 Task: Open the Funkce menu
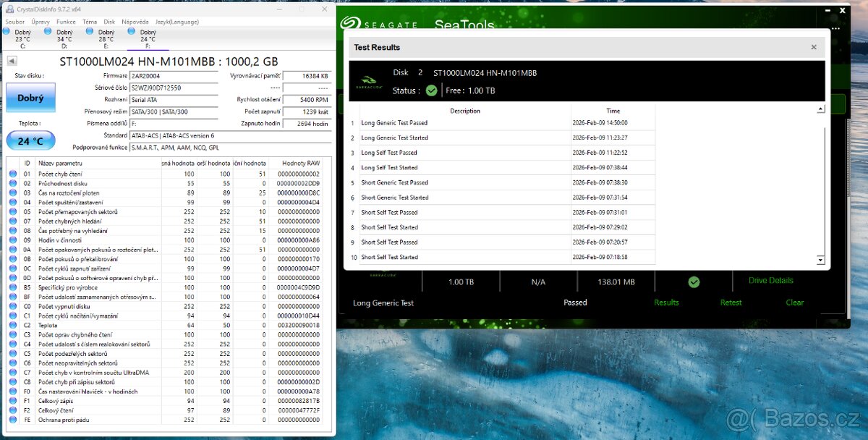click(x=66, y=22)
